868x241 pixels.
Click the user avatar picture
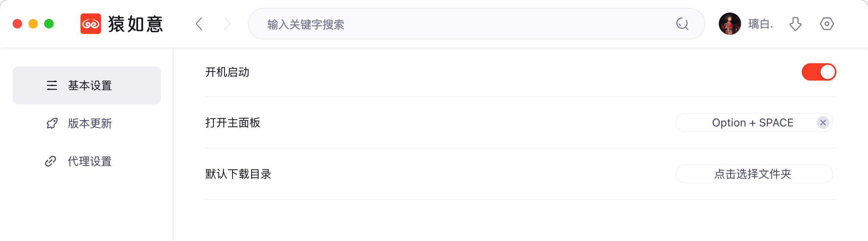pos(730,24)
